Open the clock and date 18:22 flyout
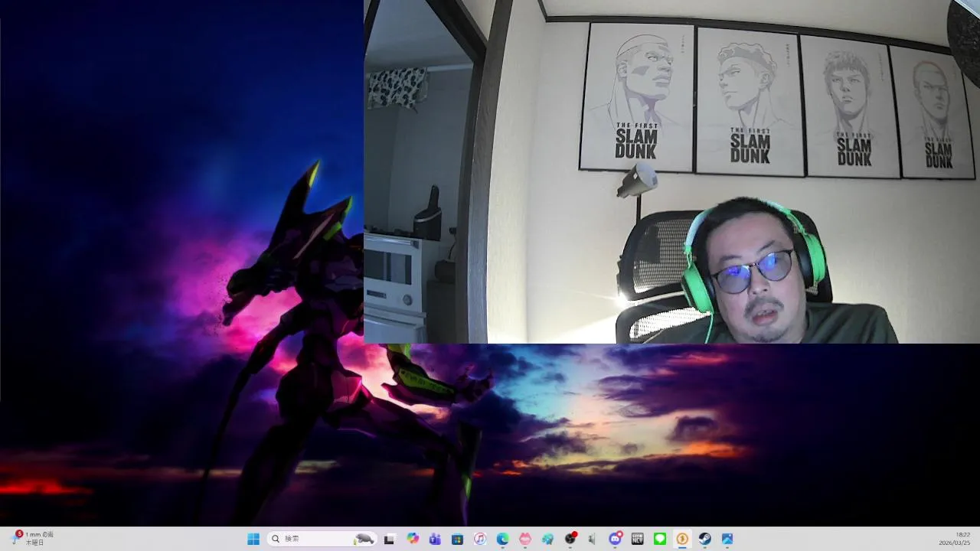The width and height of the screenshot is (980, 551). (x=954, y=539)
